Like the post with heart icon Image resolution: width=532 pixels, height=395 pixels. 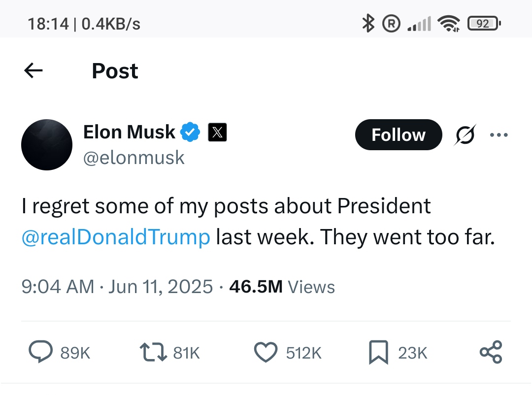(x=266, y=352)
